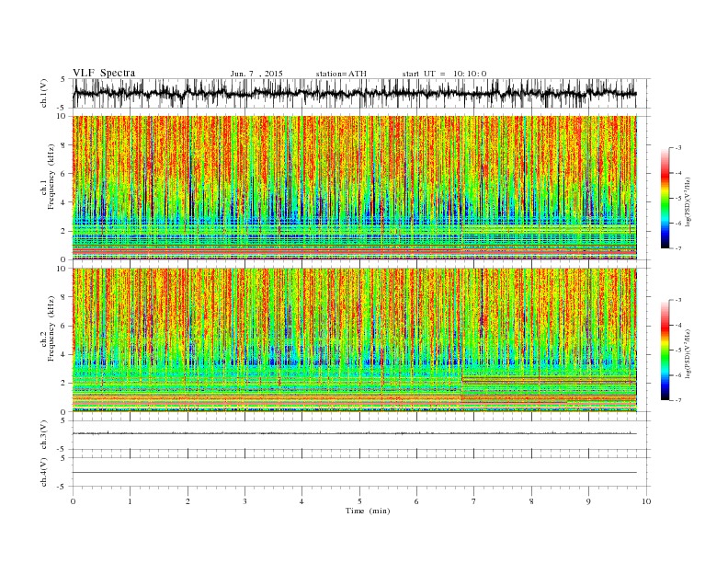This screenshot has height=563, width=728.
Task: Click the ch.4 voltage trace panel
Action: (x=361, y=472)
